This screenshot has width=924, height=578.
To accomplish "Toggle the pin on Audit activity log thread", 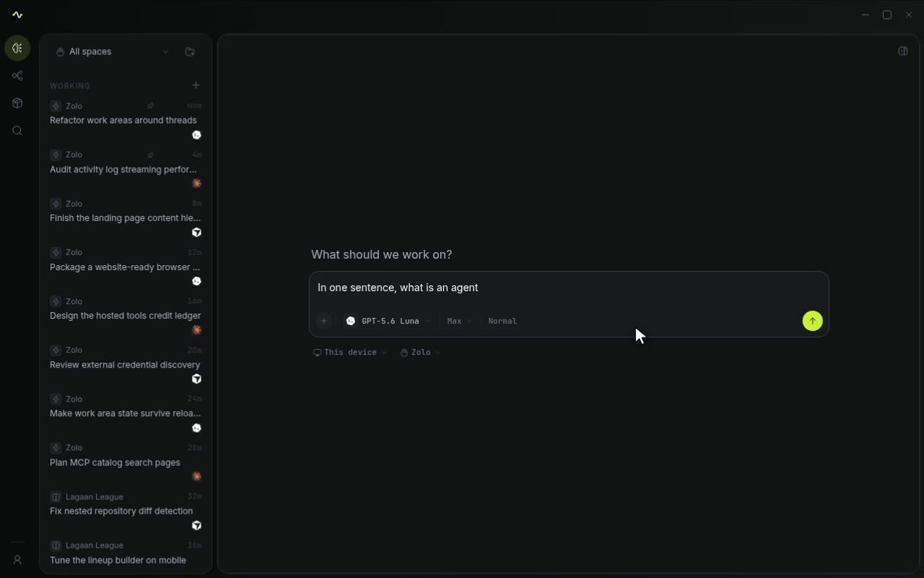I will [150, 155].
